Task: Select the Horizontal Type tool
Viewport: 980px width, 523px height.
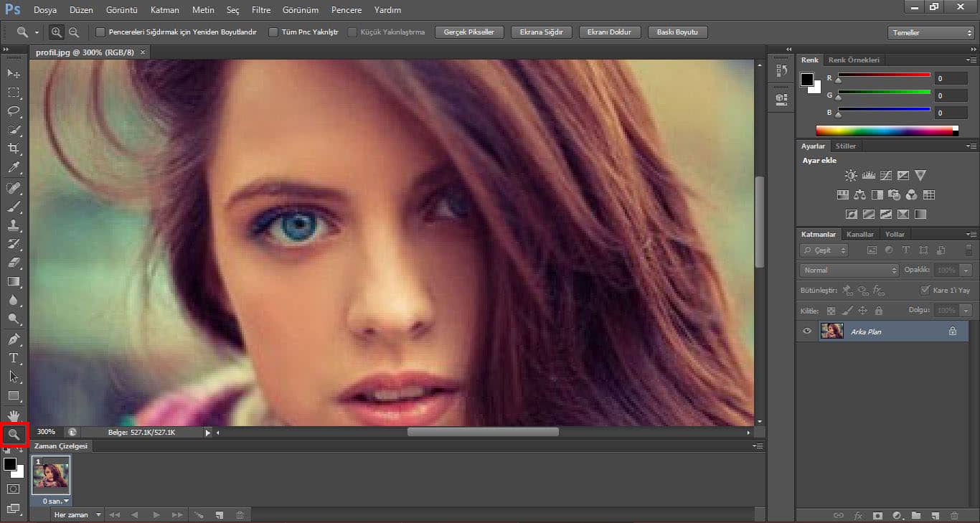Action: 14,358
